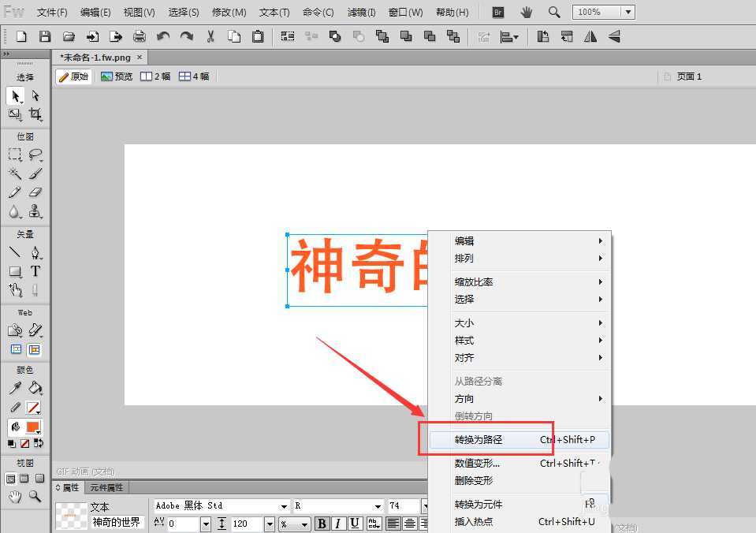Select the Crop tool

[x=35, y=114]
